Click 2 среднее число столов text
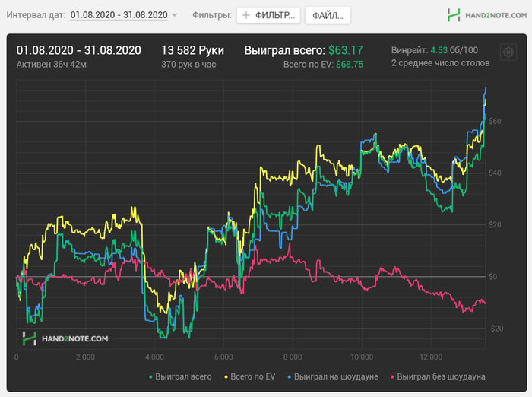The height and width of the screenshot is (397, 532). pos(440,63)
